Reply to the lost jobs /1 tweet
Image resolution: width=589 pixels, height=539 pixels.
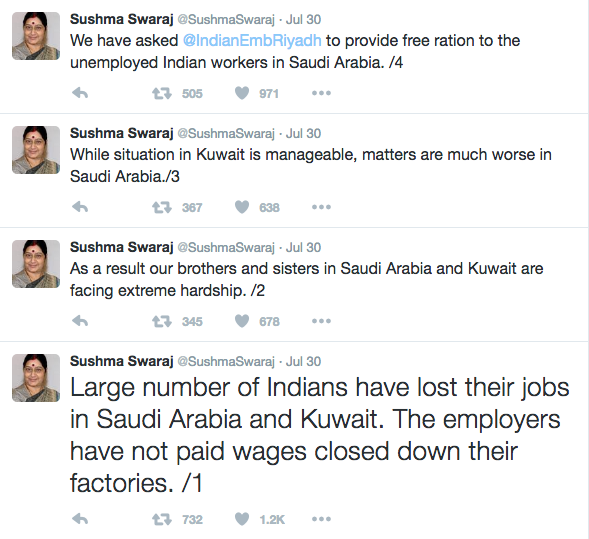[80, 519]
